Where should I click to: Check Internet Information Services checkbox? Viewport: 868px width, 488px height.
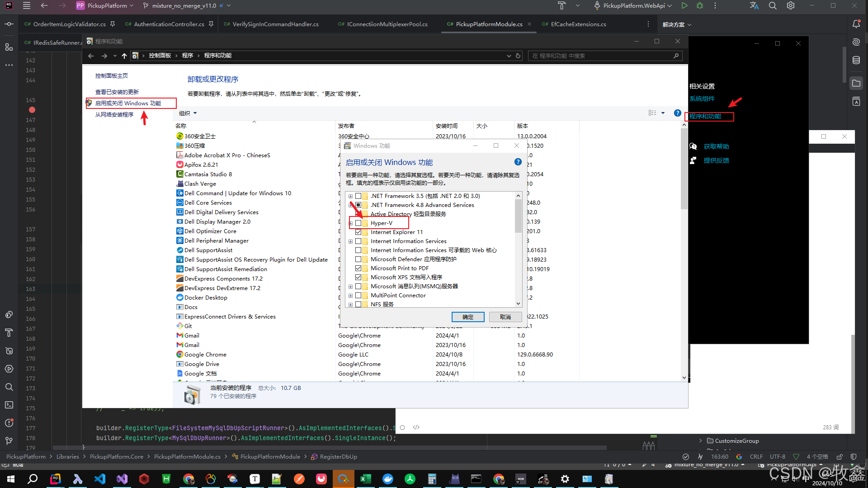point(359,241)
